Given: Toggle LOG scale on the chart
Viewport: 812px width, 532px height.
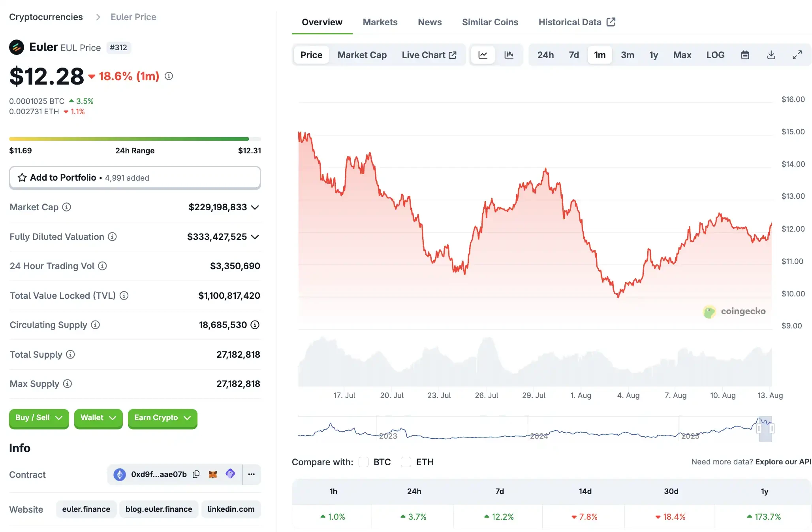Looking at the screenshot, I should [716, 55].
